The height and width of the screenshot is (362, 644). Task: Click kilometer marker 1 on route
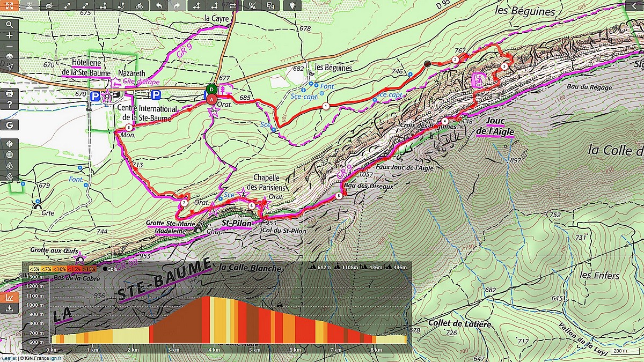tap(326, 106)
